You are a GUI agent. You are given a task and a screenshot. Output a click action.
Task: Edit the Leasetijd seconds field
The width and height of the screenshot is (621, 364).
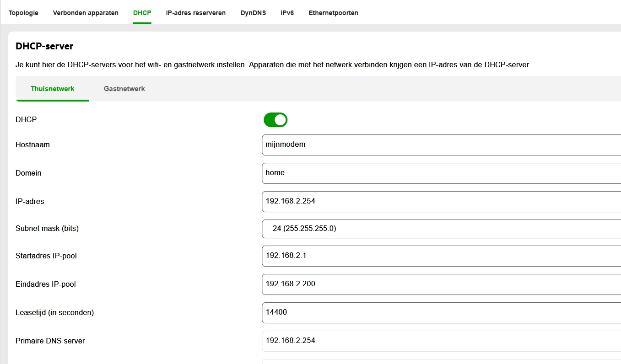[442, 313]
